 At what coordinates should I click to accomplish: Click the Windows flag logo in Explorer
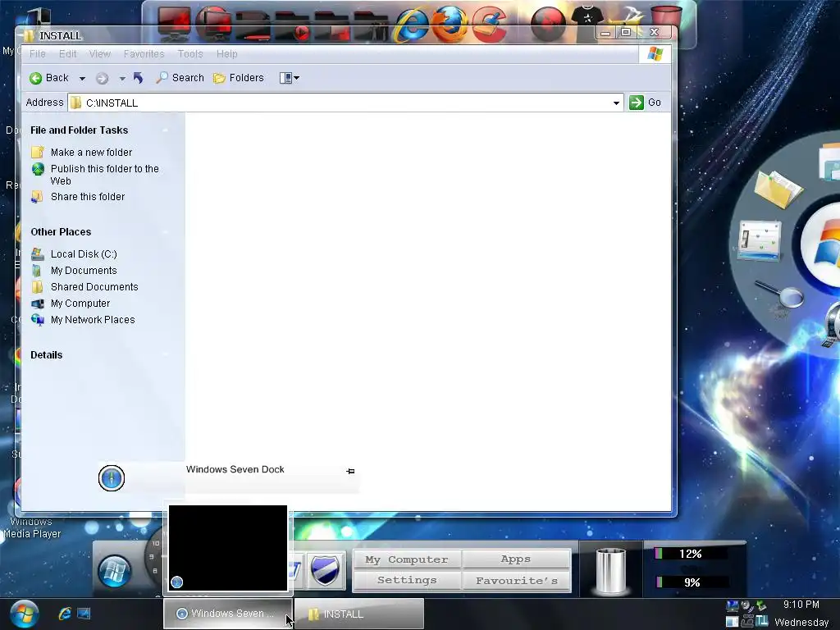pyautogui.click(x=655, y=54)
